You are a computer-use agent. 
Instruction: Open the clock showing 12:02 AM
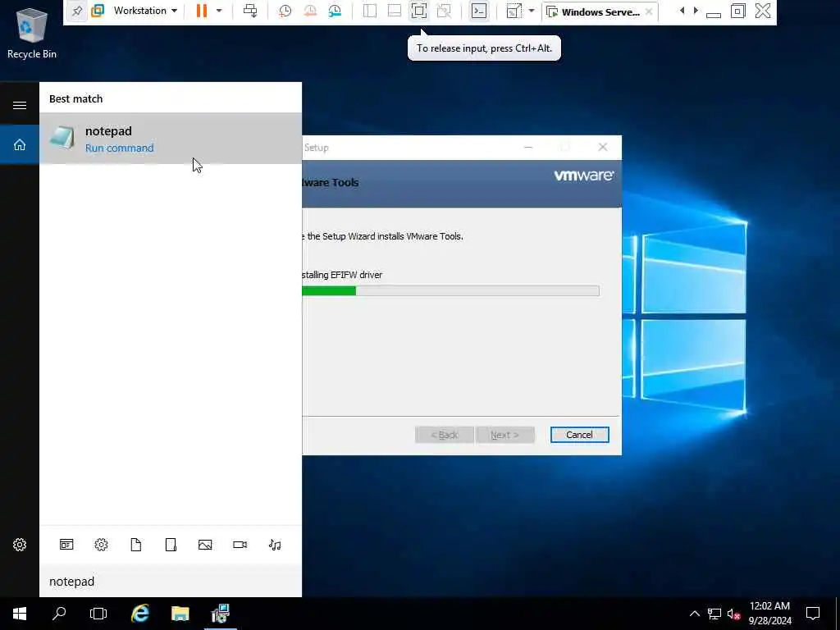click(x=769, y=614)
